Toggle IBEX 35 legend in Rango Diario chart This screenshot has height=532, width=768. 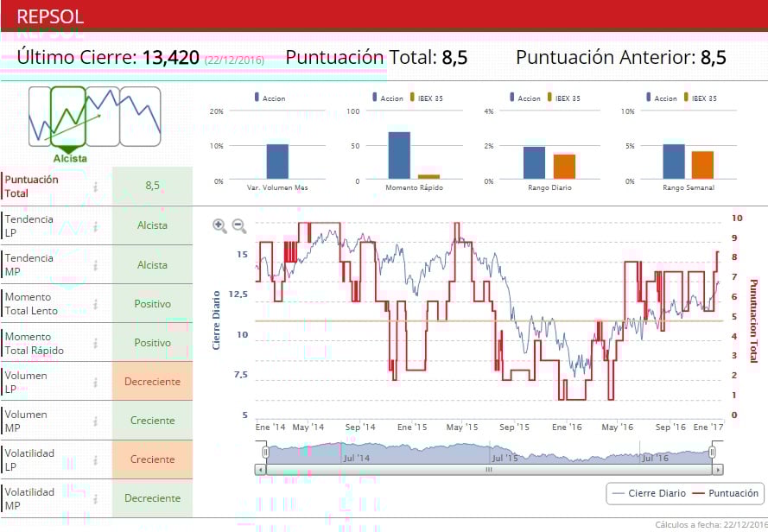coord(564,98)
